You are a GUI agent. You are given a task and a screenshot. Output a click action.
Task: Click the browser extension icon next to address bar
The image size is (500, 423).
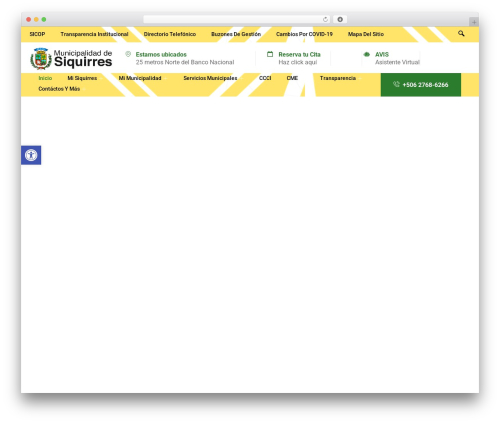(x=340, y=19)
